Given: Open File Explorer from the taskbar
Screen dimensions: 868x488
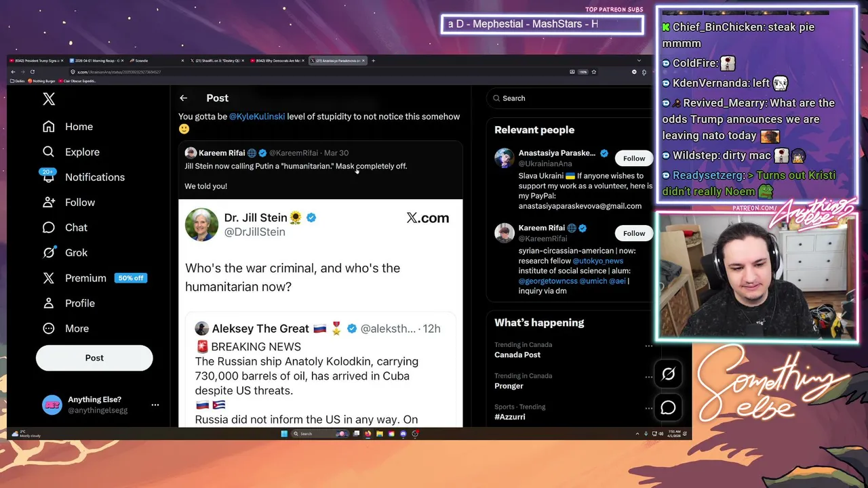Looking at the screenshot, I should 380,434.
